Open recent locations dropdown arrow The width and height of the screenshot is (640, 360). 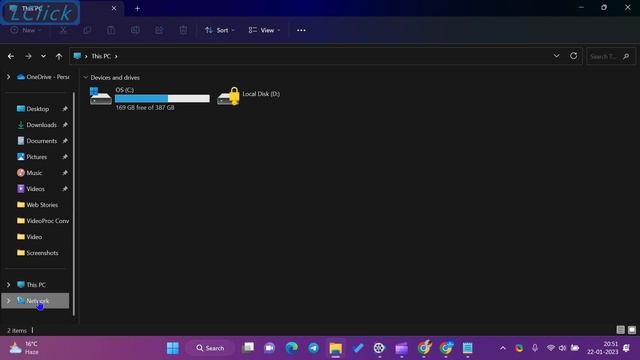(43, 56)
